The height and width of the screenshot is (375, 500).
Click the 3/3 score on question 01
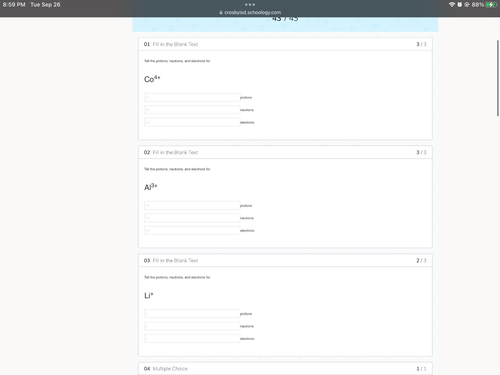point(421,44)
